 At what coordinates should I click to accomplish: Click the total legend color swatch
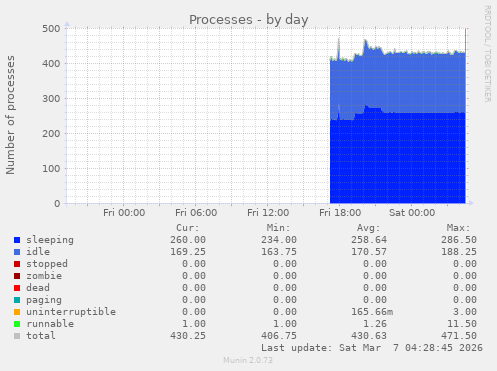coord(17,336)
